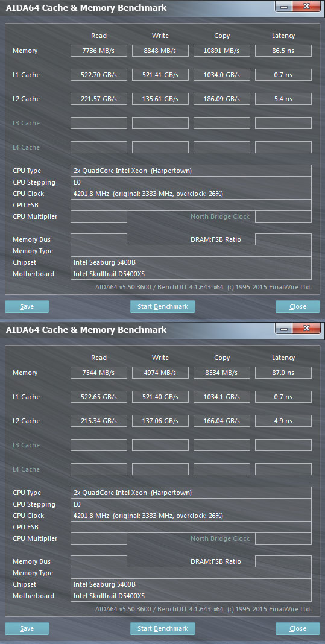Select the 7544 MB/s memory read value
This screenshot has height=644, width=325.
click(x=99, y=373)
